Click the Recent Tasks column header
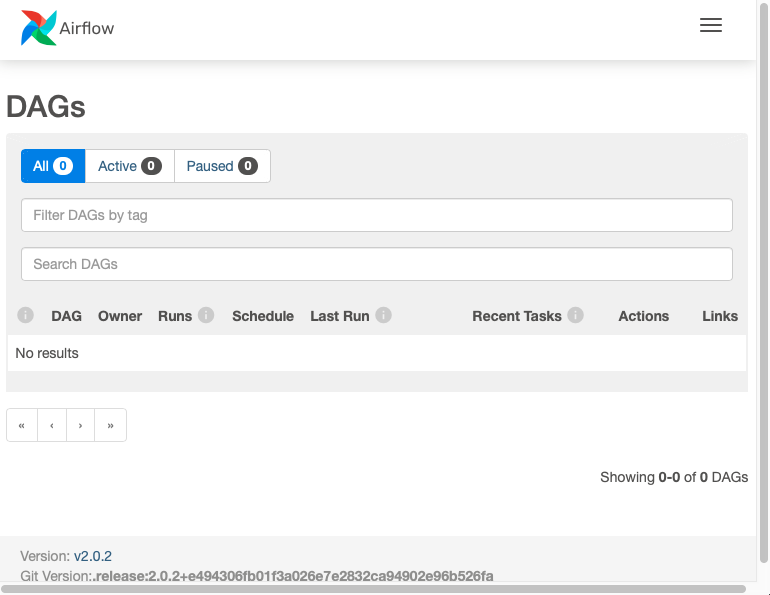 click(x=517, y=316)
